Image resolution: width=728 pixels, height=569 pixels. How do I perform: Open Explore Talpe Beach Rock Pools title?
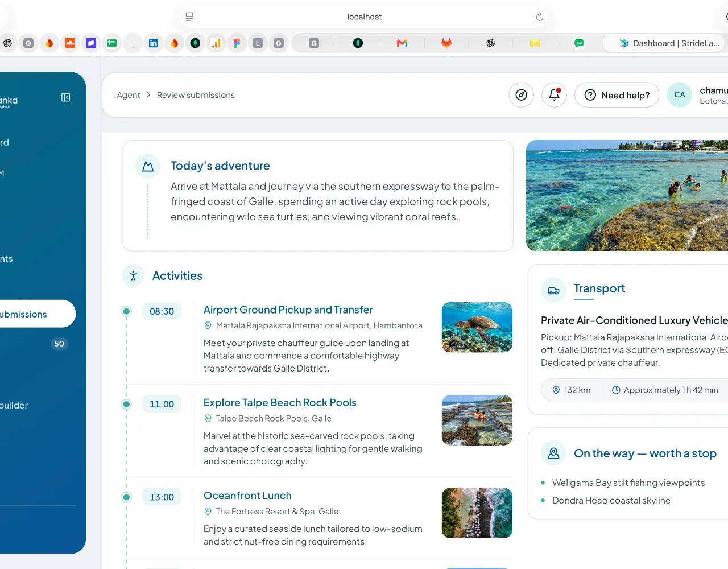click(280, 402)
